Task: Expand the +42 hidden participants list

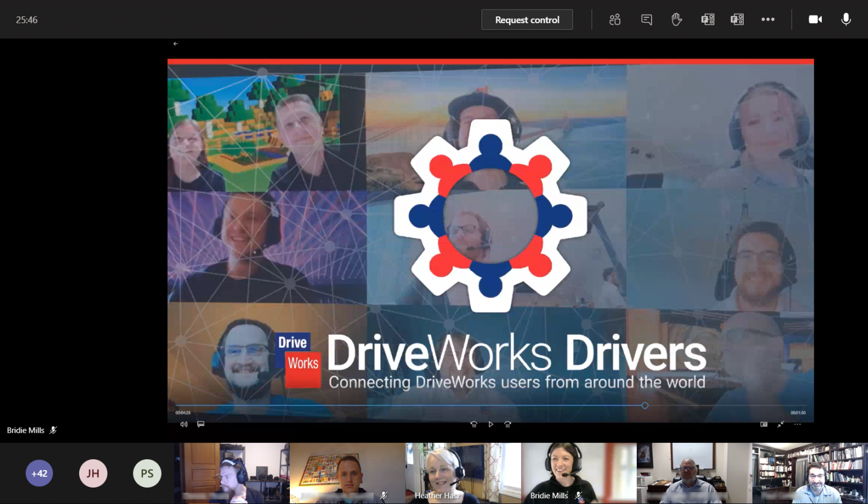Action: (x=39, y=473)
